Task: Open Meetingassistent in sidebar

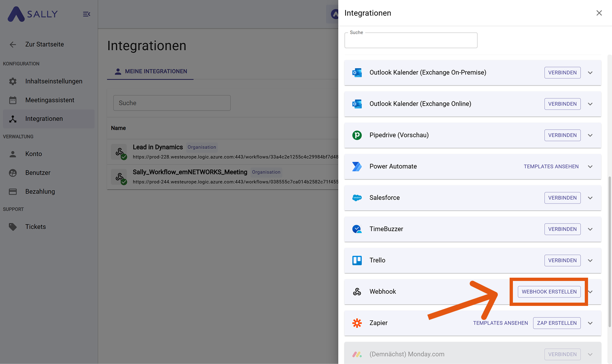Action: (x=49, y=100)
